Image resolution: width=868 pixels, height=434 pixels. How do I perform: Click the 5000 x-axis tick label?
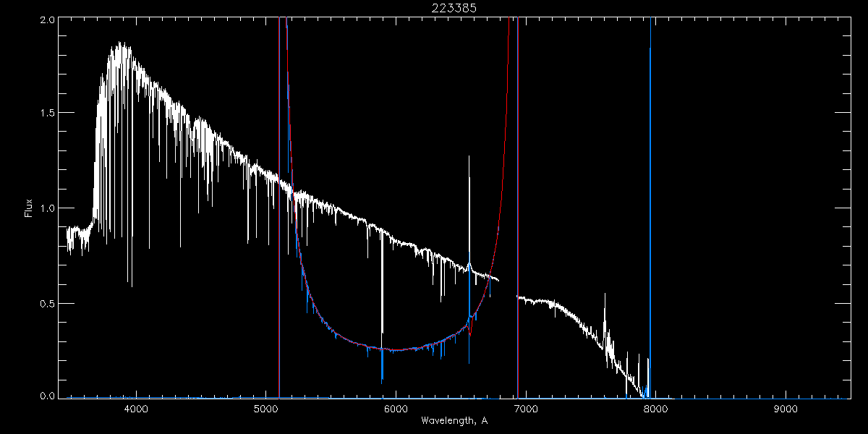(266, 409)
